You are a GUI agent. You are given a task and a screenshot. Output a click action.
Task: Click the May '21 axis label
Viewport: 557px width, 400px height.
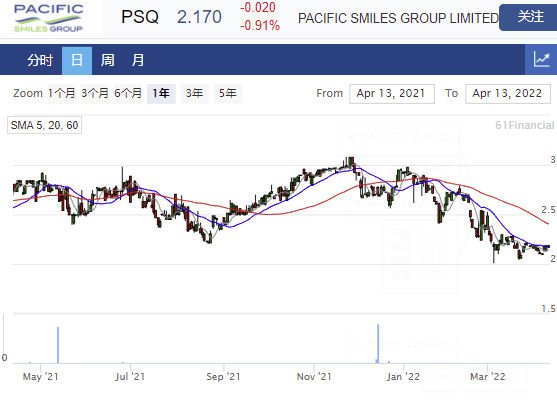(40, 377)
